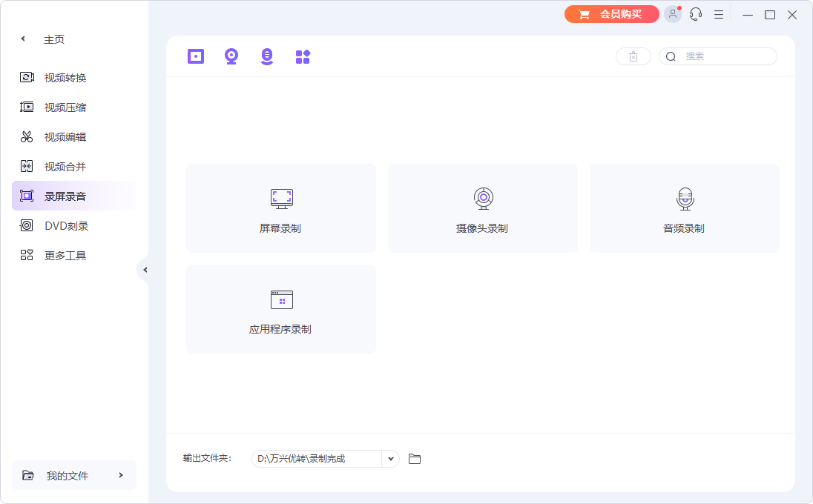
Task: Select the webcam recording icon in top toolbar
Action: tap(231, 56)
